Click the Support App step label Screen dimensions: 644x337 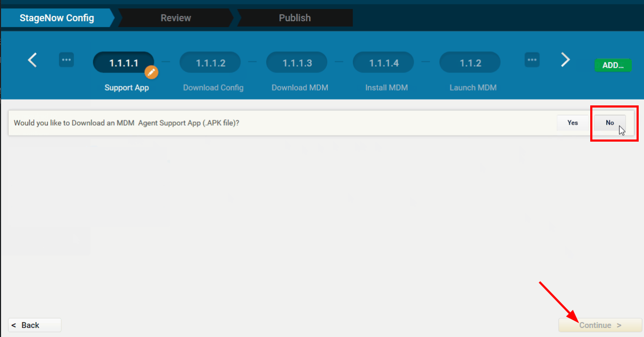[127, 87]
